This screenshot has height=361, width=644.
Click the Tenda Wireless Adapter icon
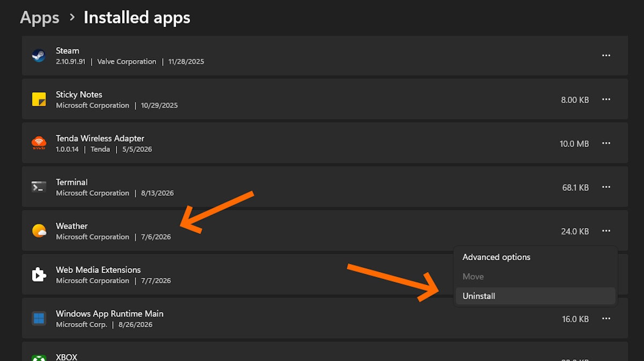39,143
